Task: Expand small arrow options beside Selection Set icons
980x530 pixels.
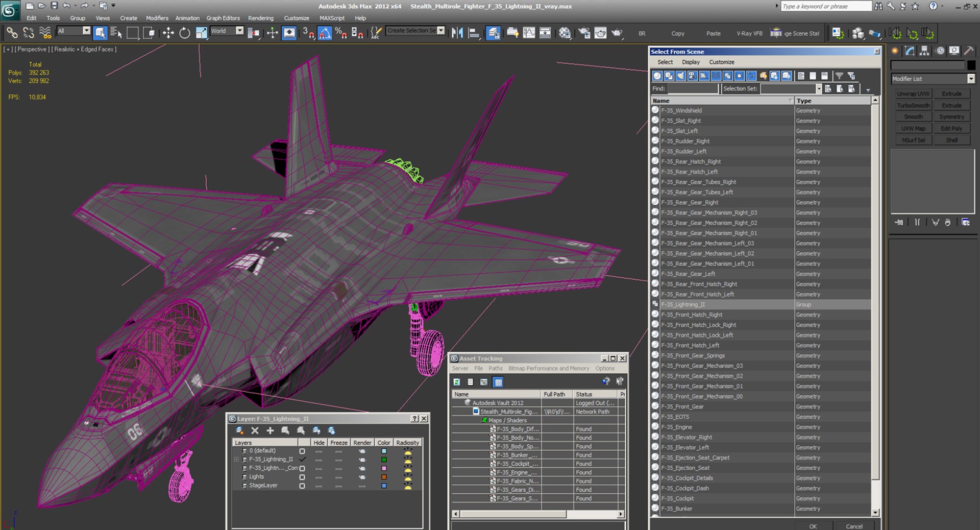Action: point(868,90)
